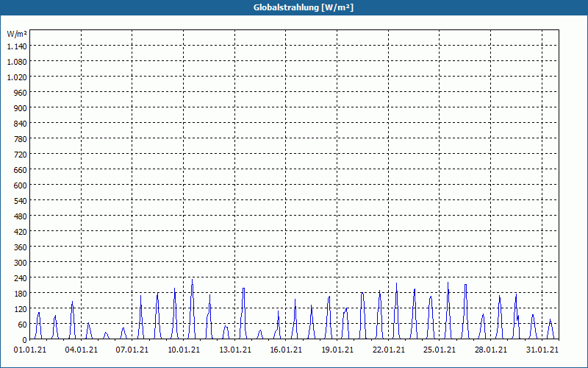588x368 pixels.
Task: Click the 960 y-axis label
Action: point(21,93)
